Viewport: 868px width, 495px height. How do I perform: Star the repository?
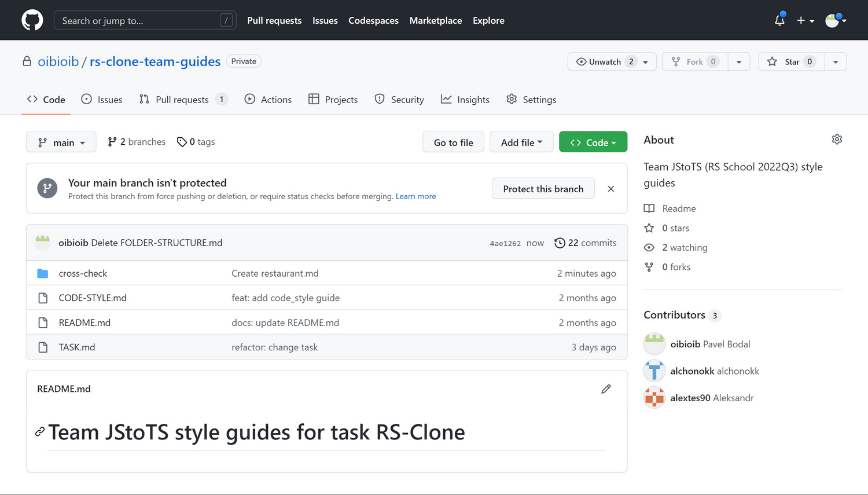coord(791,62)
